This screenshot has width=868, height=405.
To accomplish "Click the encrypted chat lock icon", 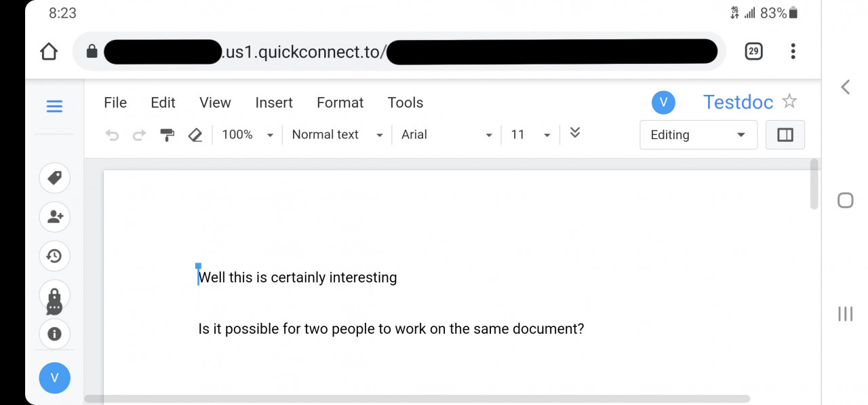I will [x=54, y=295].
